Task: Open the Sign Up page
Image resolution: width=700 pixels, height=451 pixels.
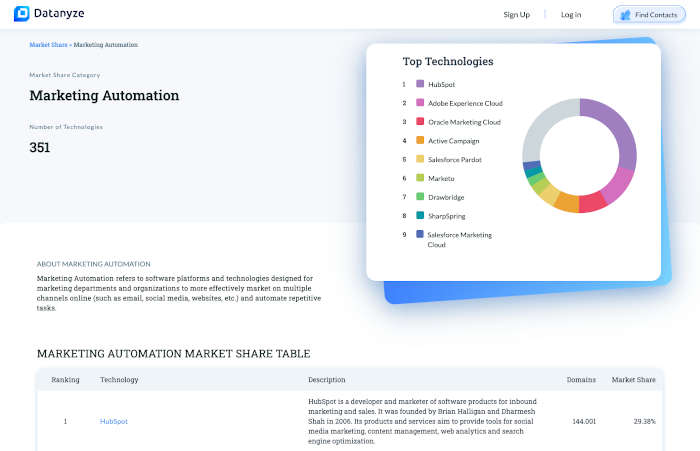Action: [x=517, y=15]
